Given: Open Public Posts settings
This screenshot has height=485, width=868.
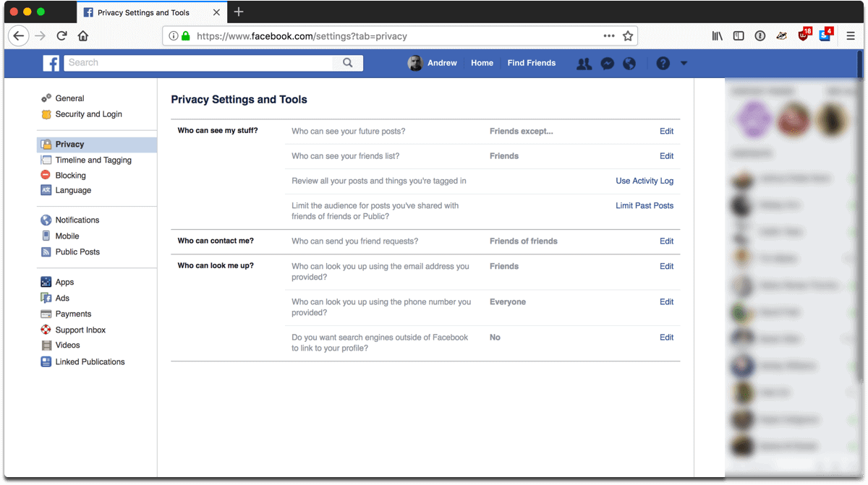Looking at the screenshot, I should 77,252.
